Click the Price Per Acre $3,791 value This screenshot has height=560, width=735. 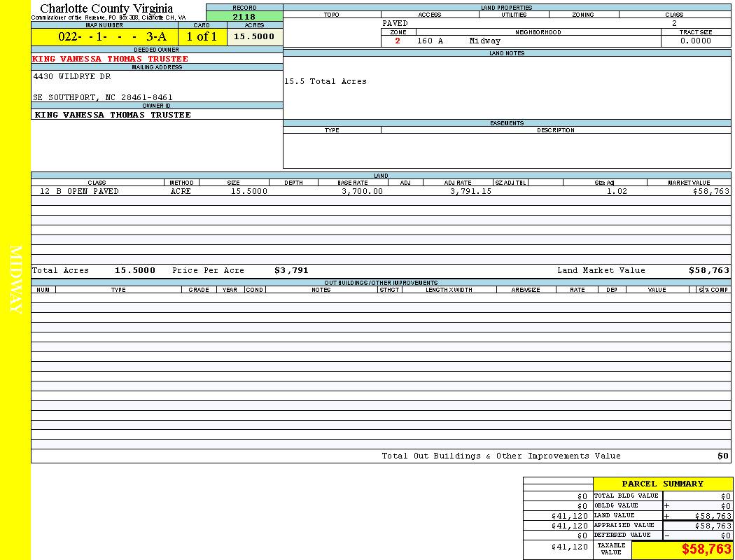pyautogui.click(x=291, y=270)
